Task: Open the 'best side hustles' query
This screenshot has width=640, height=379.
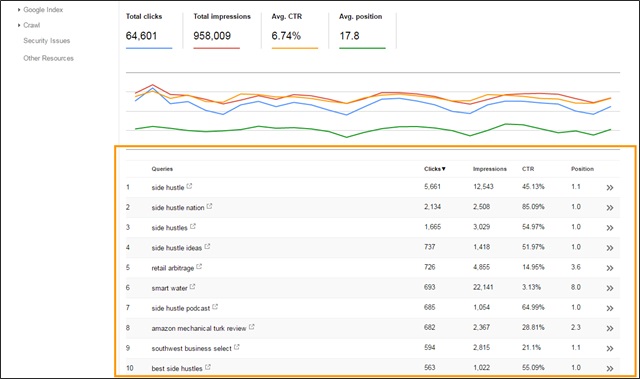Action: pyautogui.click(x=177, y=368)
